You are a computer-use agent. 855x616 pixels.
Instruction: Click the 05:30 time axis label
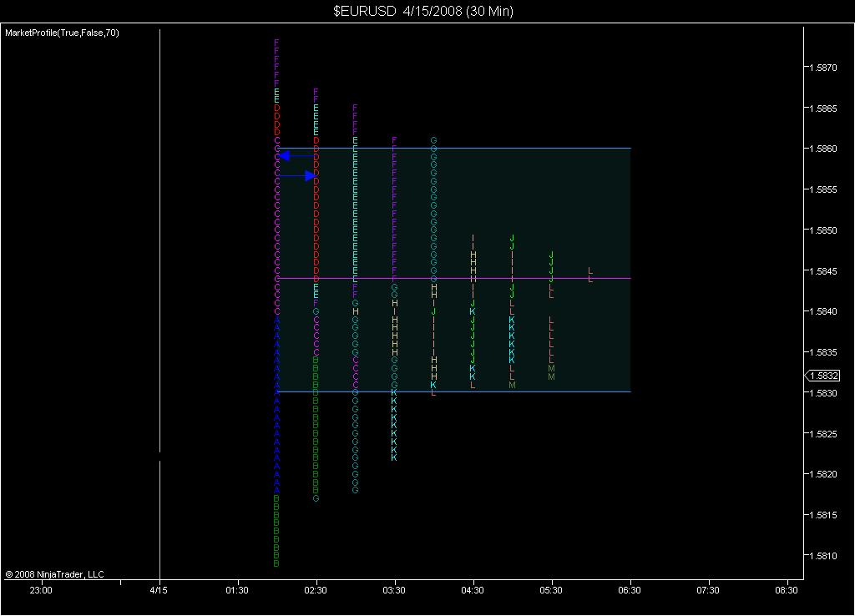tap(551, 590)
